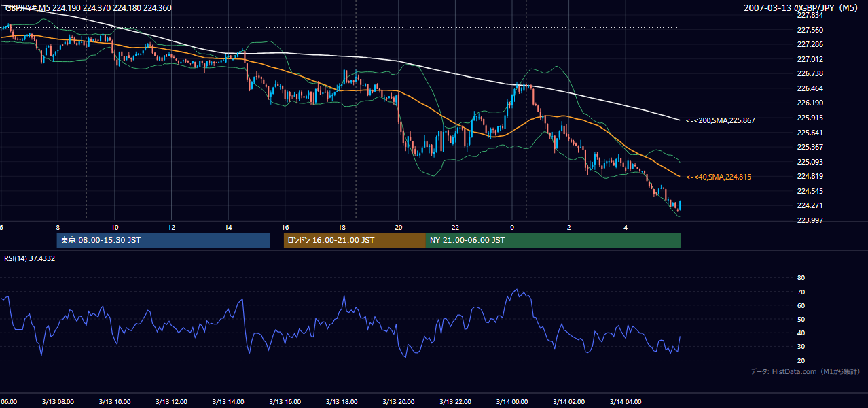
Task: Click the 3/13 14:00 time label
Action: (x=228, y=401)
